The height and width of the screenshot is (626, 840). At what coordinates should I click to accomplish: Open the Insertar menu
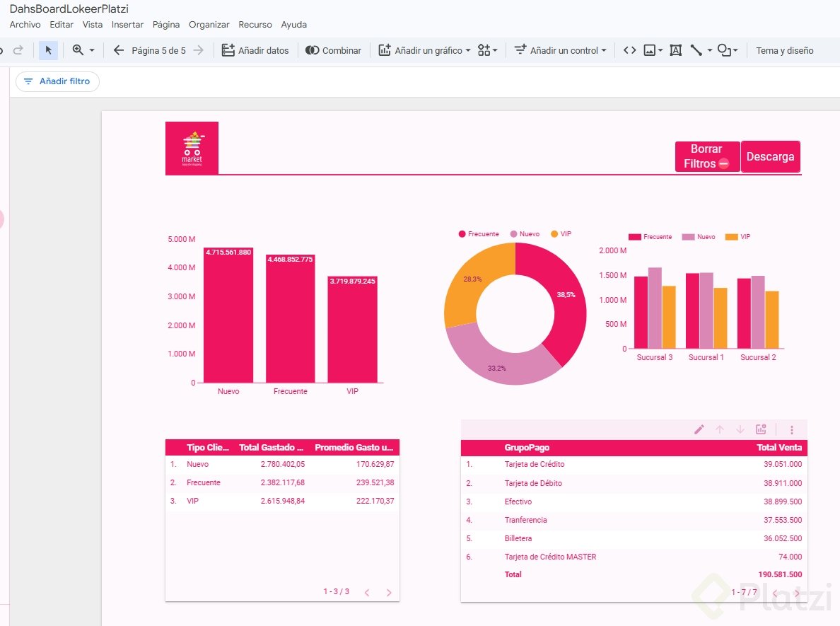(x=127, y=25)
